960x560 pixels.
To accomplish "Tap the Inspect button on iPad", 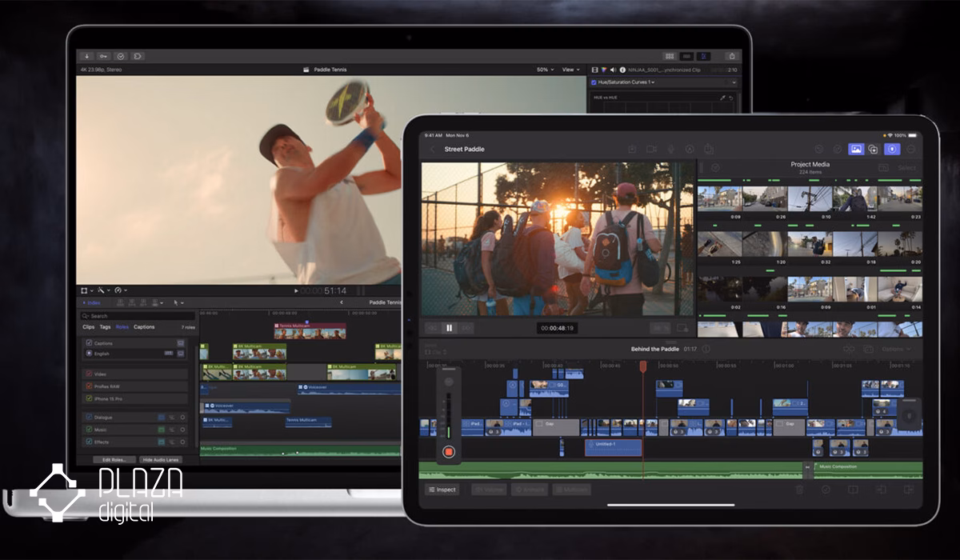I will coord(442,490).
